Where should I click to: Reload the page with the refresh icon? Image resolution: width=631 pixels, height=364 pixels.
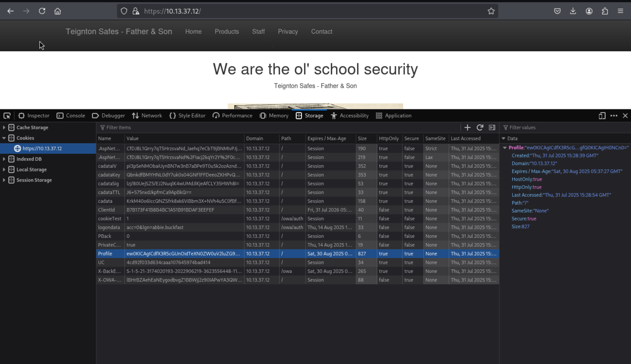42,11
